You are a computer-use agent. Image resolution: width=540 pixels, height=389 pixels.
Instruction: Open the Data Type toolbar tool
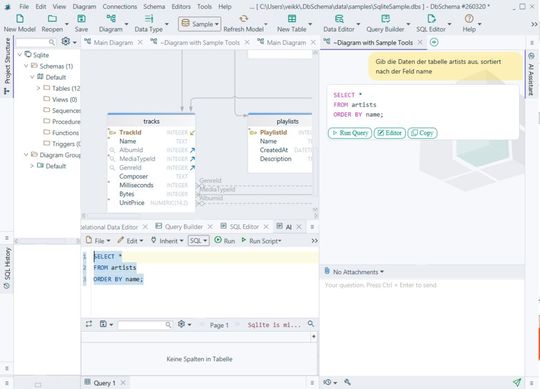[148, 23]
